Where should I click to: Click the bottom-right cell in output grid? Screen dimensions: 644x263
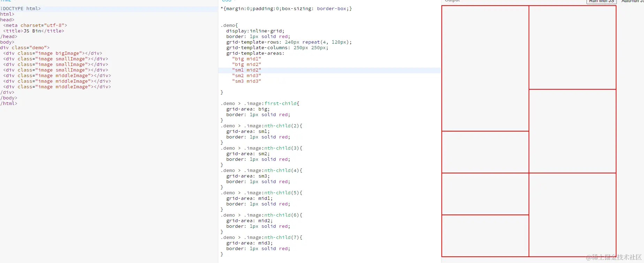click(573, 215)
